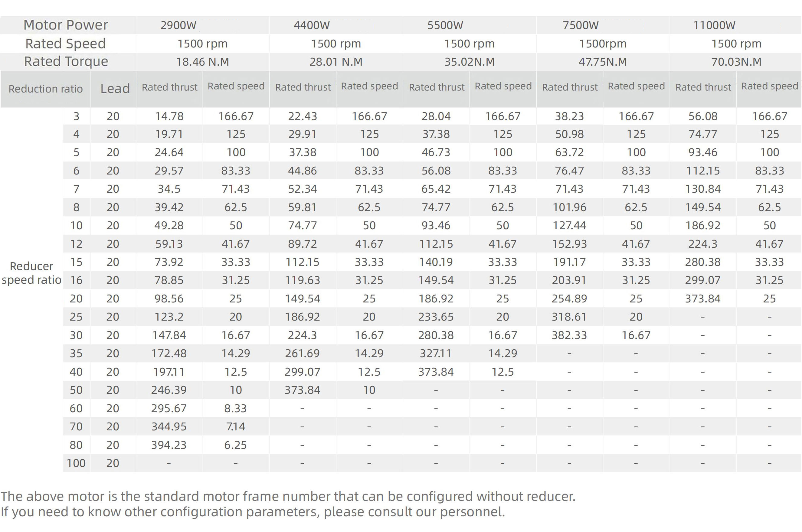Click the 70.03N.M rated torque cell
802x532 pixels.
[736, 62]
